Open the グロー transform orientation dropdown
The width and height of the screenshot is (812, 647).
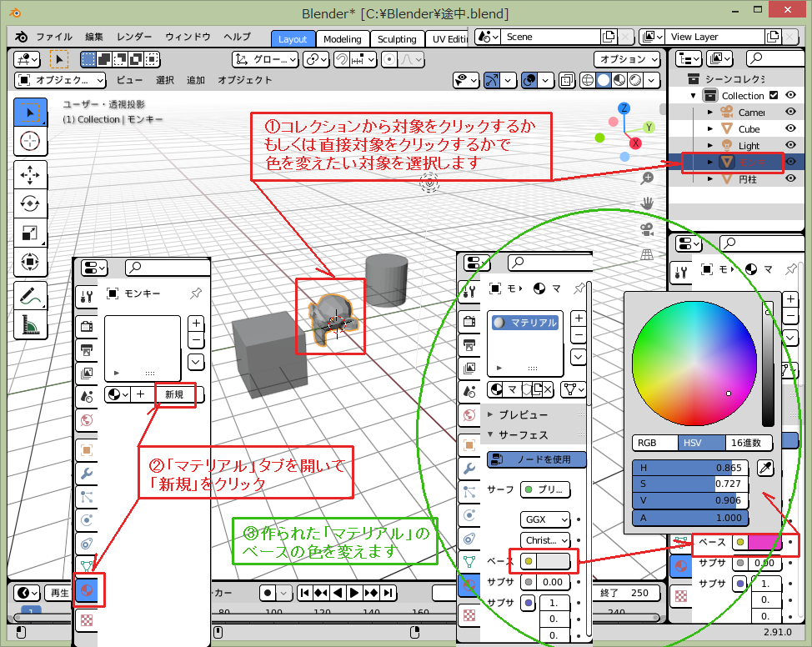coord(265,59)
